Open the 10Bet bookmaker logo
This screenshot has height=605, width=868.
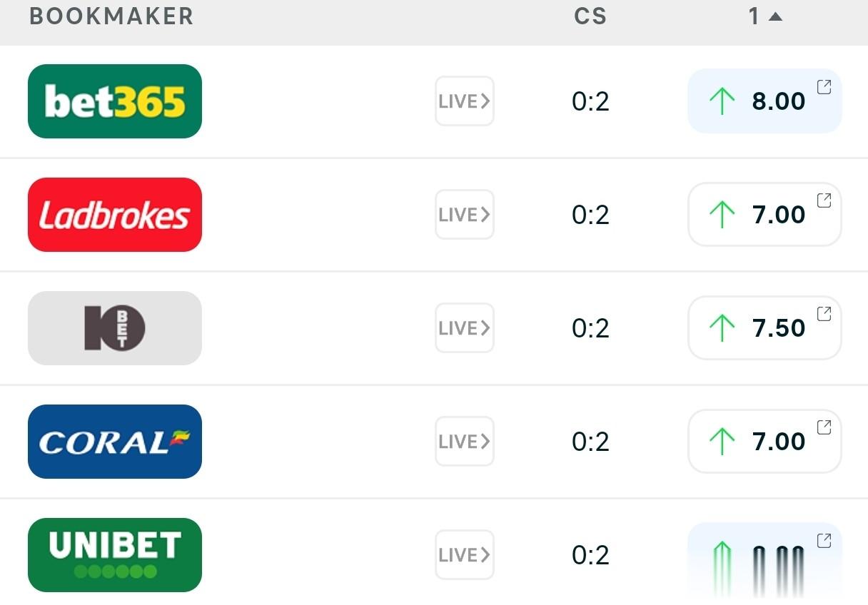114,328
